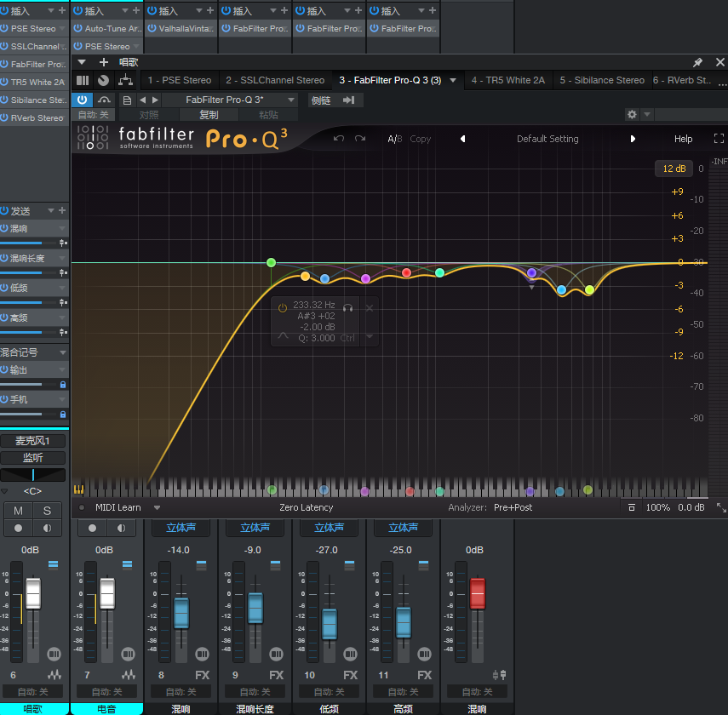Open the preset file icon
728x715 pixels.
pyautogui.click(x=127, y=100)
